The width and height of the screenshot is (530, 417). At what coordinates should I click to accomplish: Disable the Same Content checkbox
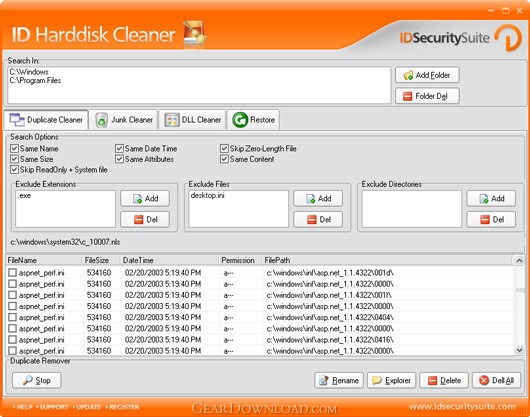point(224,159)
